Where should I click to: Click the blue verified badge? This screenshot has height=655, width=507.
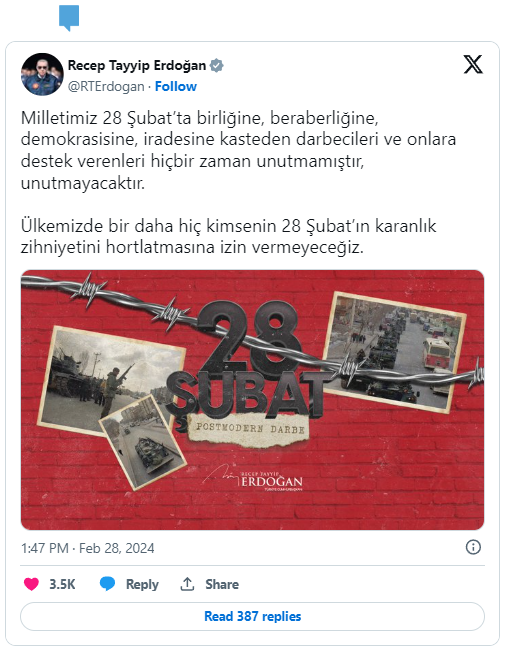[216, 66]
